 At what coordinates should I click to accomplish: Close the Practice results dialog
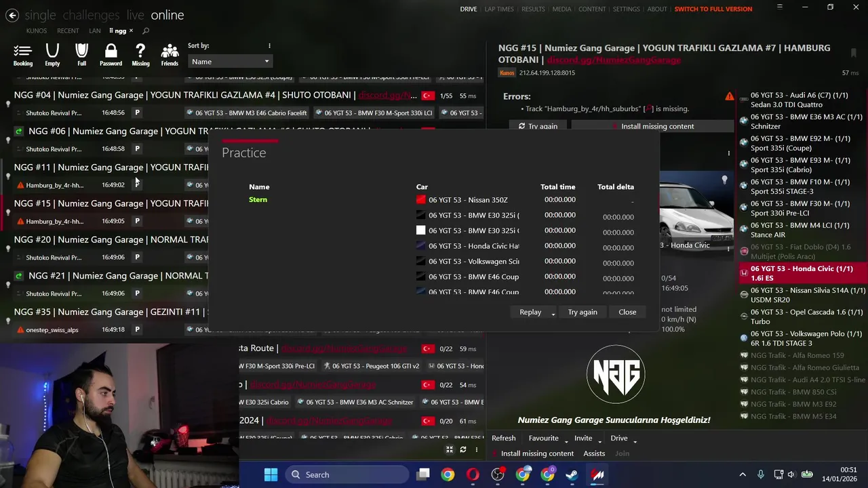(627, 312)
